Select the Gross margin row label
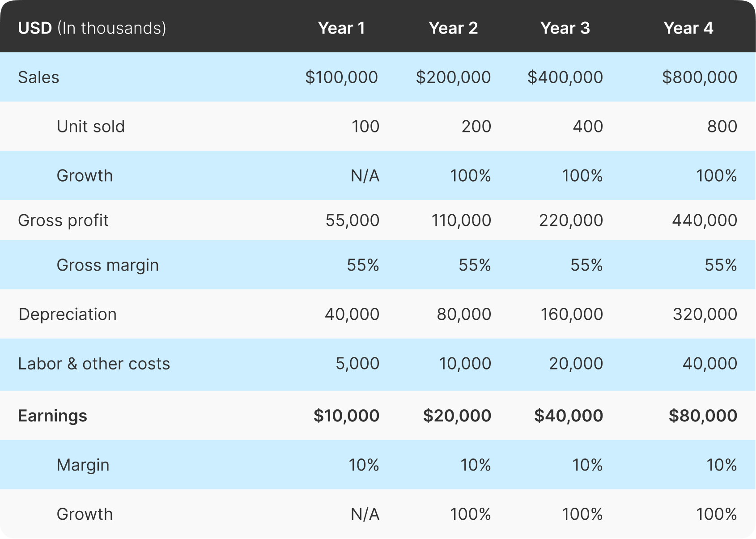756x539 pixels. (x=108, y=265)
